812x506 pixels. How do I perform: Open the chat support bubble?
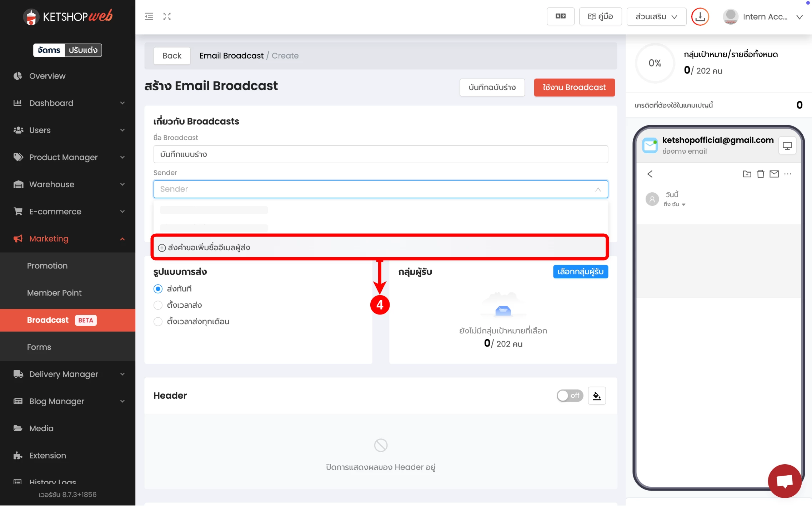(x=785, y=481)
